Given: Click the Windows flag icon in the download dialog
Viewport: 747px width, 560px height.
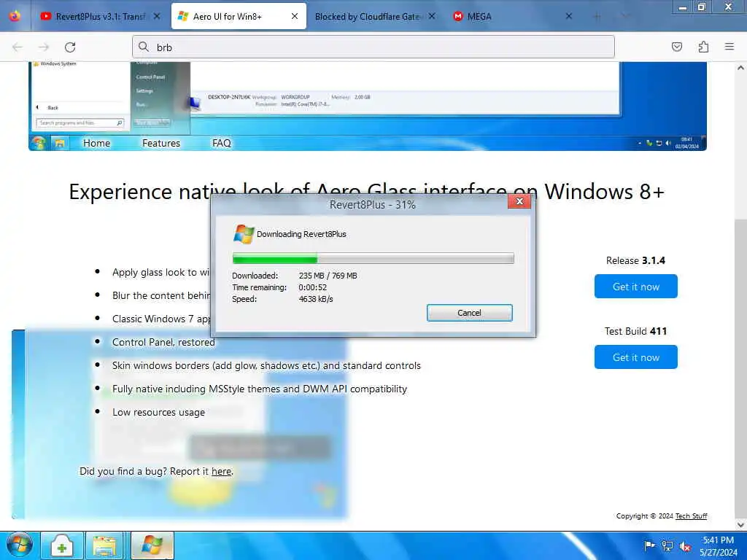Looking at the screenshot, I should [244, 234].
